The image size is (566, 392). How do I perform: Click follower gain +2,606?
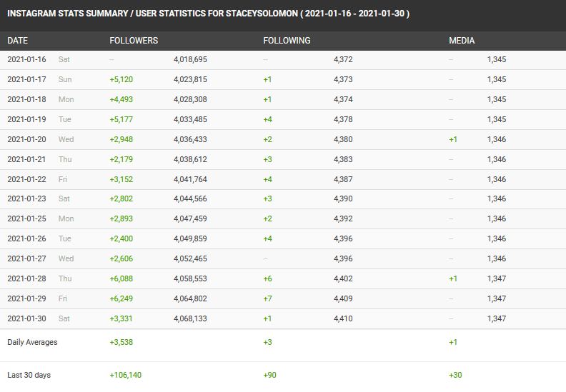[x=121, y=258]
